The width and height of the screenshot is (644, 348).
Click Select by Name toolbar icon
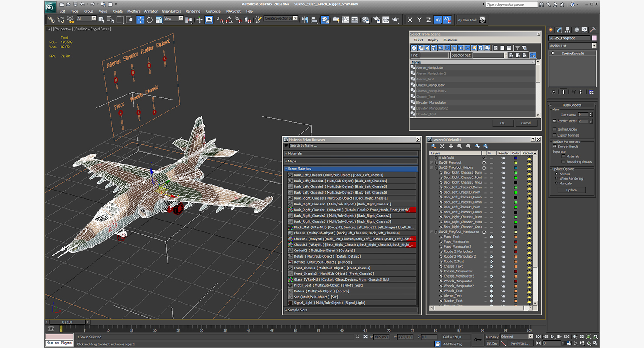coord(111,20)
